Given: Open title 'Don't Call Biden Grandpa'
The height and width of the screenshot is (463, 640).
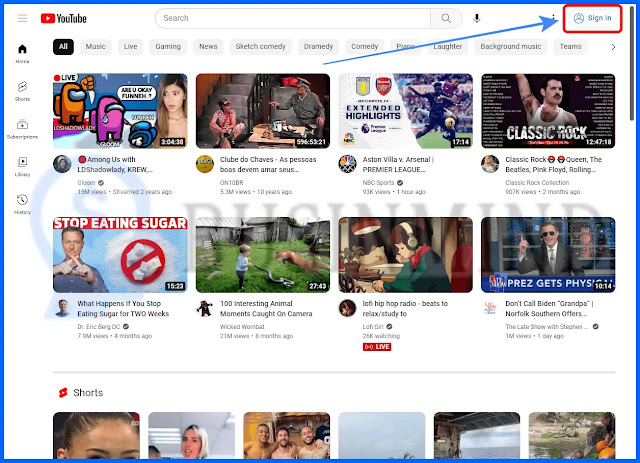Looking at the screenshot, I should (x=549, y=309).
